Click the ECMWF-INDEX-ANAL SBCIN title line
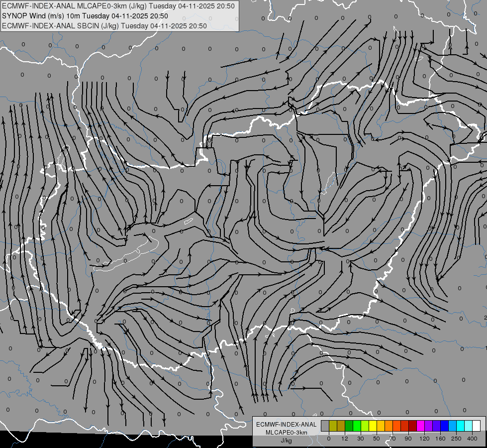The height and width of the screenshot is (448, 487). pyautogui.click(x=104, y=26)
